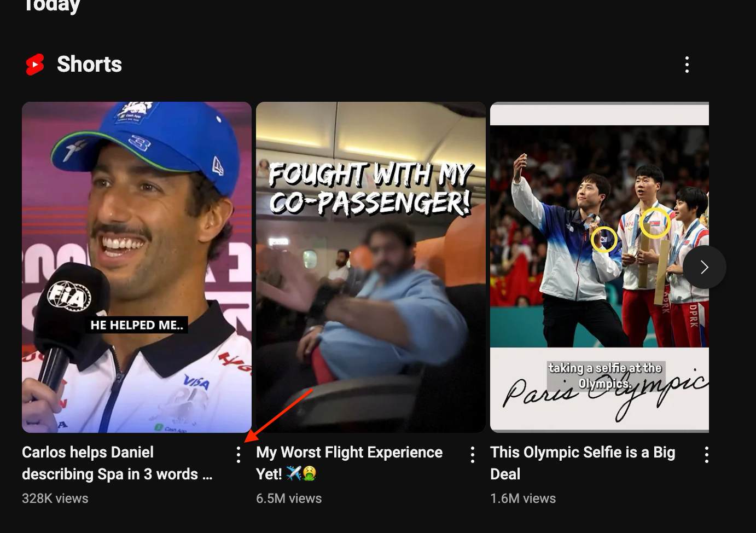Click the "Today" section heading
This screenshot has width=756, height=533.
(x=51, y=7)
